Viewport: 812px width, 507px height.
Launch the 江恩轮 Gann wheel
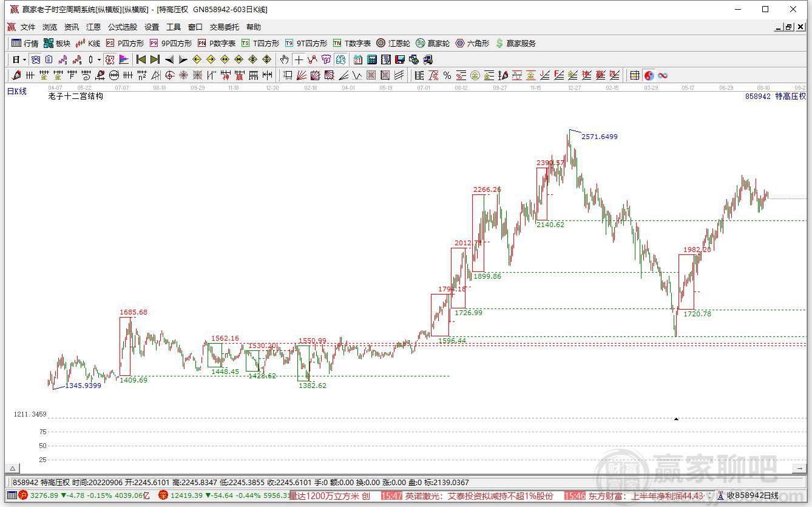(x=393, y=43)
